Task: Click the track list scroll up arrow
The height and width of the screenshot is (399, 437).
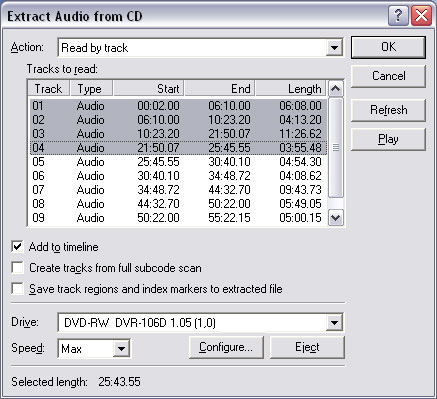Action: click(x=335, y=89)
